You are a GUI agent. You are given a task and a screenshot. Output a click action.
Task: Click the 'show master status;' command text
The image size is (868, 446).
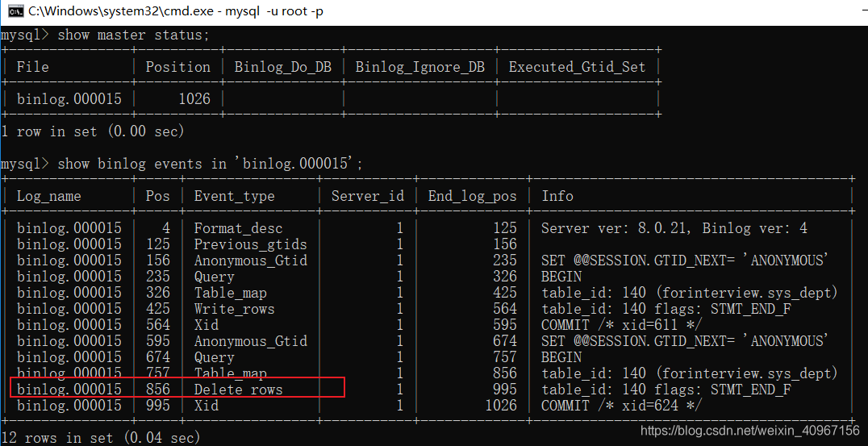coord(133,35)
